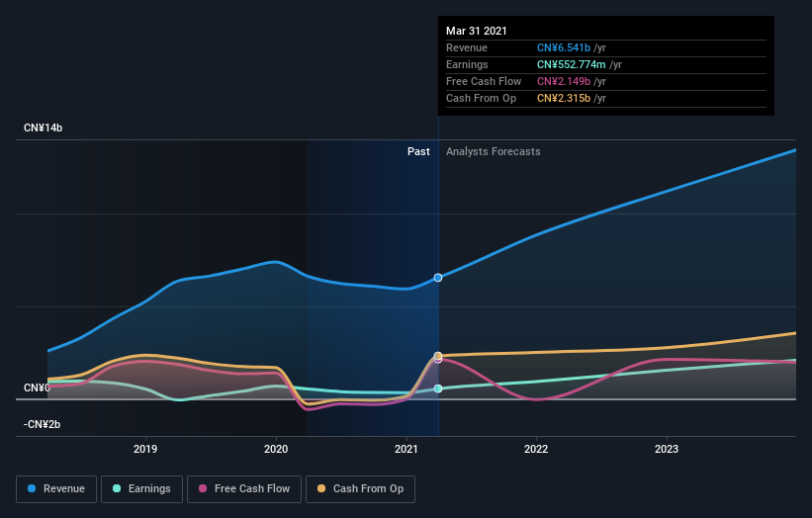
Task: Click the CN¥2.315b cash from op value
Action: coord(564,98)
